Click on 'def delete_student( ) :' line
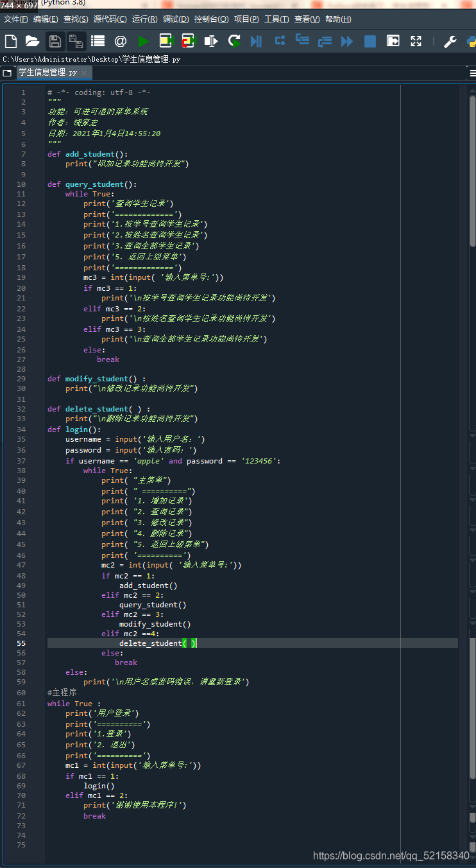 coord(99,409)
